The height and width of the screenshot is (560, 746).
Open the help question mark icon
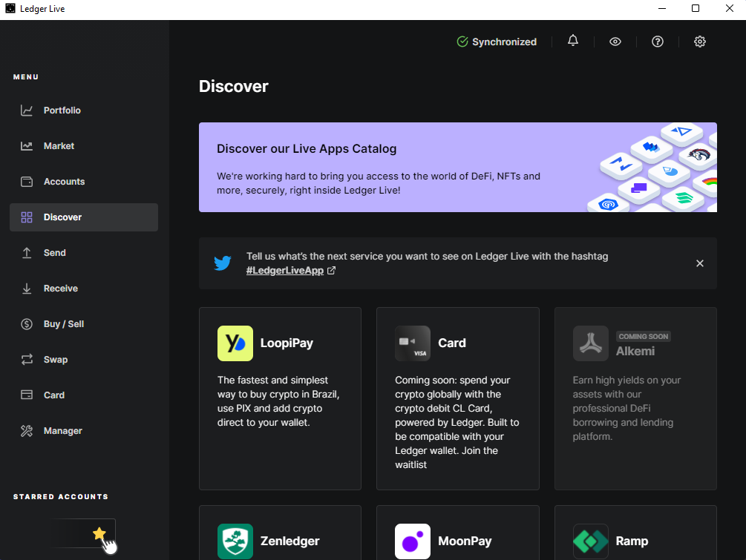click(657, 42)
